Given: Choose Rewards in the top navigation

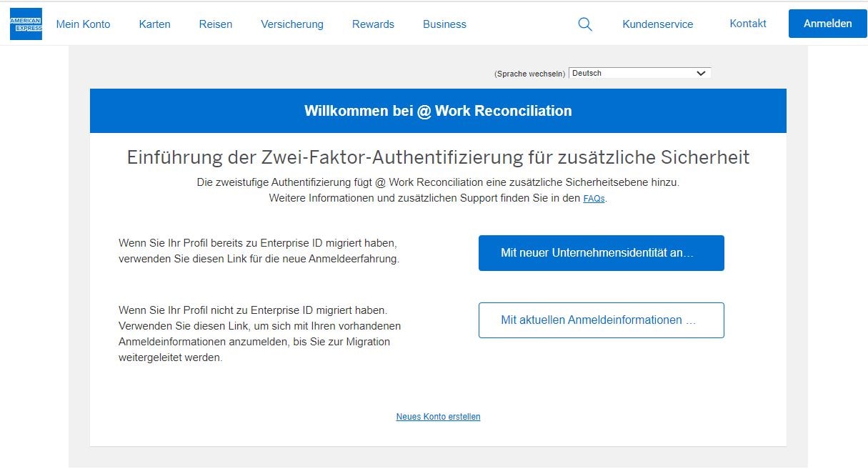Looking at the screenshot, I should 373,24.
